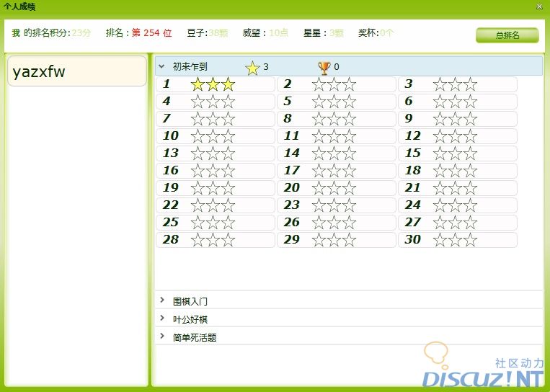The height and width of the screenshot is (392, 550).
Task: Open level 1 with three gold stars
Action: click(x=214, y=84)
